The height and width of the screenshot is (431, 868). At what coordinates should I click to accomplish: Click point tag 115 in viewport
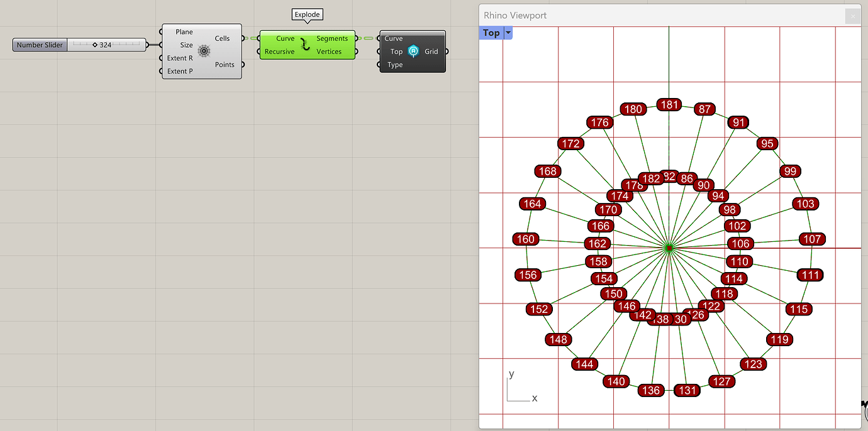click(x=799, y=309)
